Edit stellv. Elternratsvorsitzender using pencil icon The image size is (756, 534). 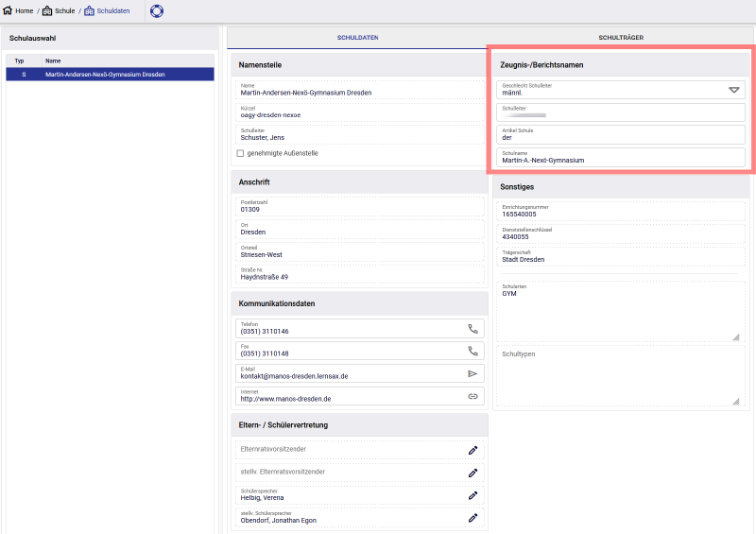tap(473, 473)
